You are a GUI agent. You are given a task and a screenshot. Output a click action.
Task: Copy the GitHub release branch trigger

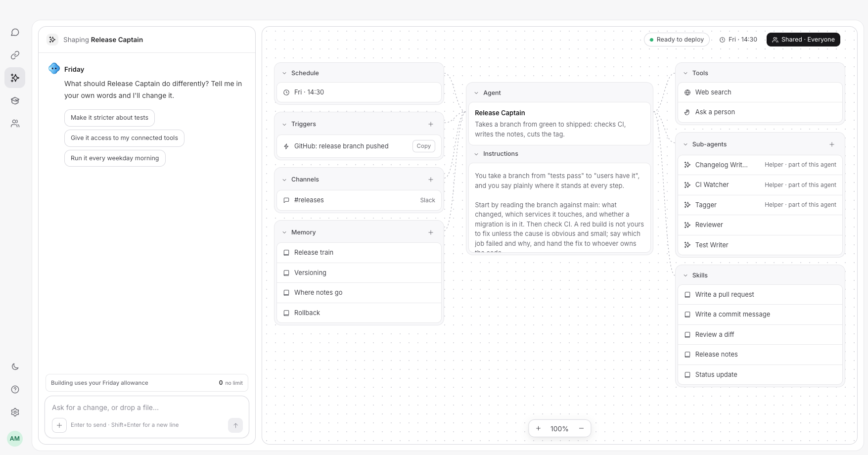coord(423,146)
